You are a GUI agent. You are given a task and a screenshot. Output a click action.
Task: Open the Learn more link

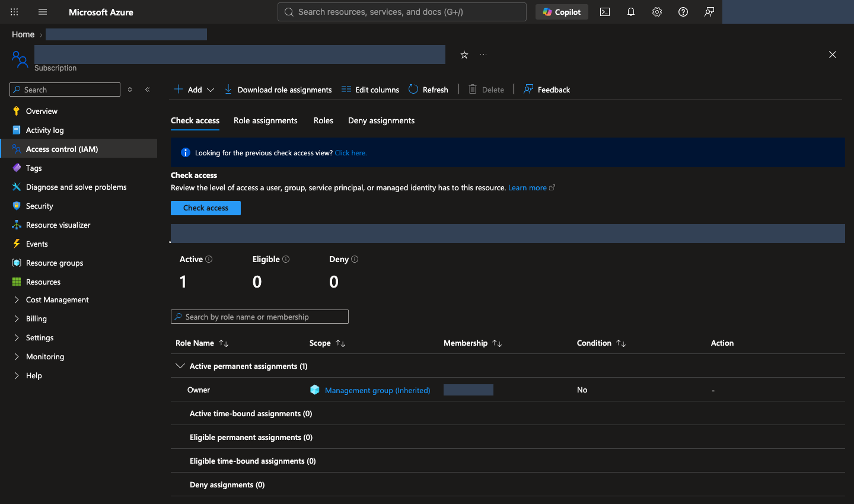[x=531, y=187]
